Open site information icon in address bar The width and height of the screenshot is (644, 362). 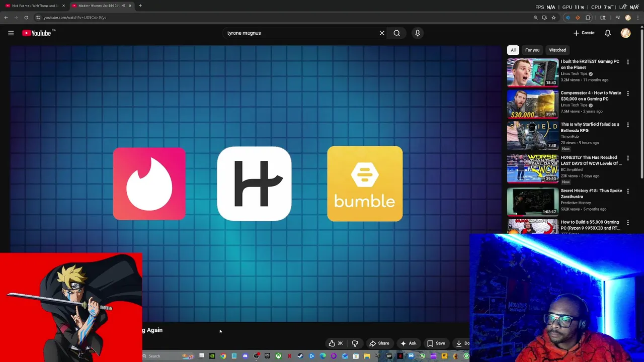pos(38,18)
